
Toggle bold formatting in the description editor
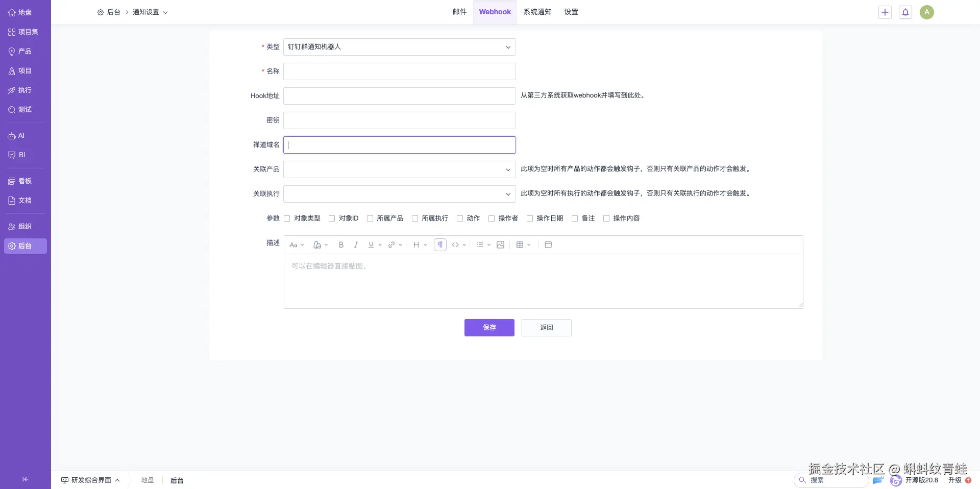coord(341,245)
